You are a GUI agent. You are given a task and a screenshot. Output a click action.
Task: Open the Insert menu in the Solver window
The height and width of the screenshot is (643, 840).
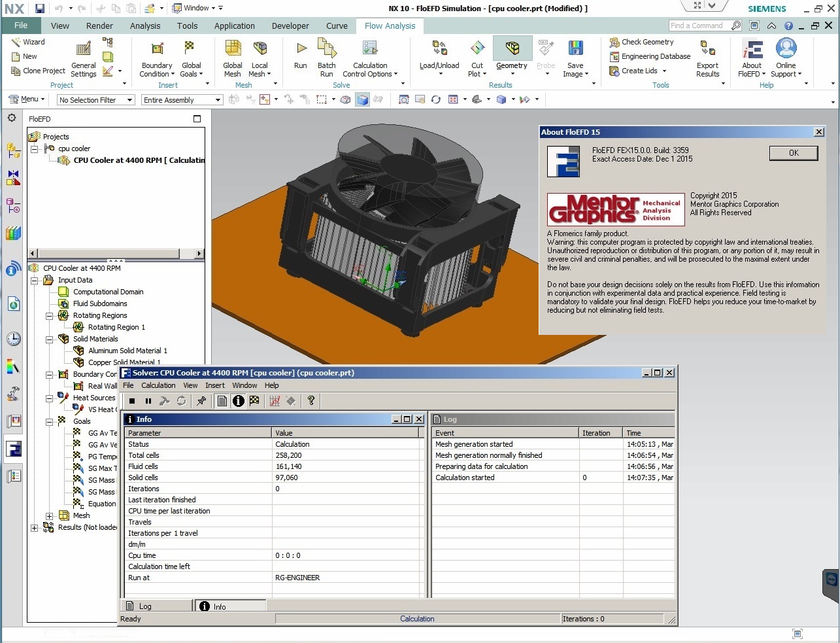click(x=214, y=385)
